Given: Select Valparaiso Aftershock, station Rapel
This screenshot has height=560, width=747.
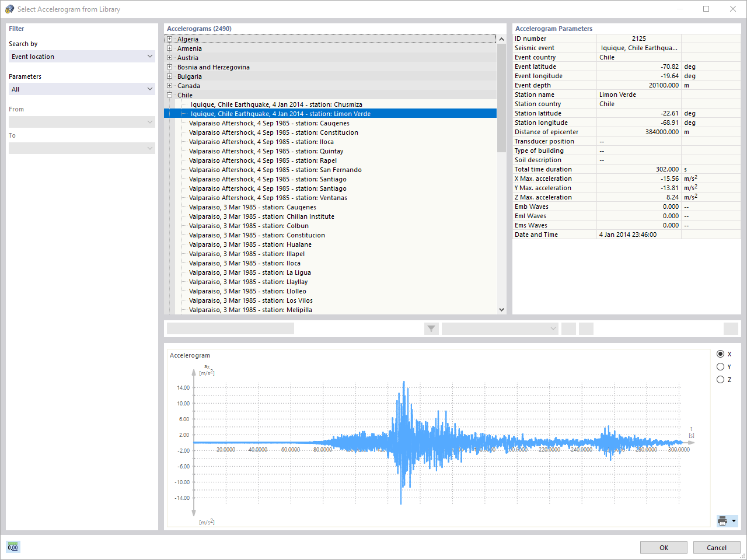Looking at the screenshot, I should [263, 160].
